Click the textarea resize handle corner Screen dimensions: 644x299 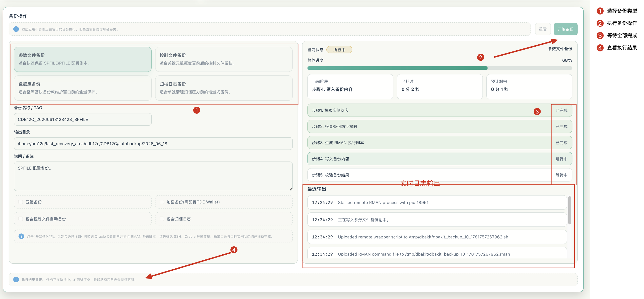[291, 189]
